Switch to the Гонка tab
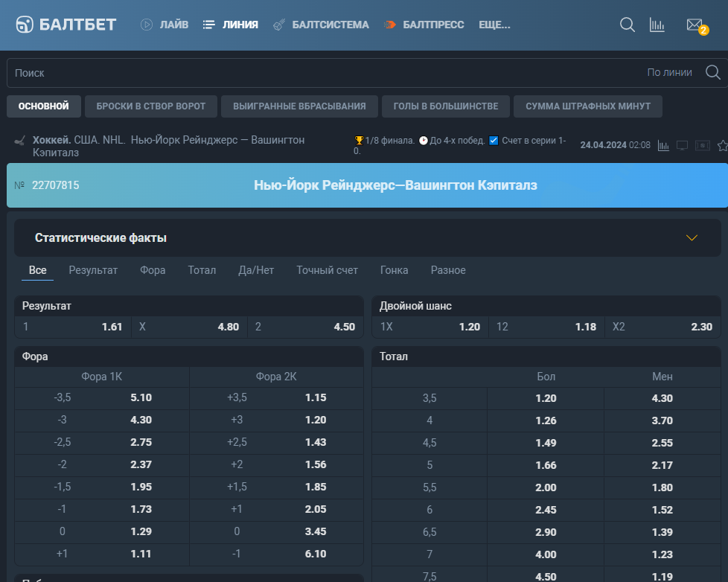Viewport: 728px width, 582px height. click(395, 270)
